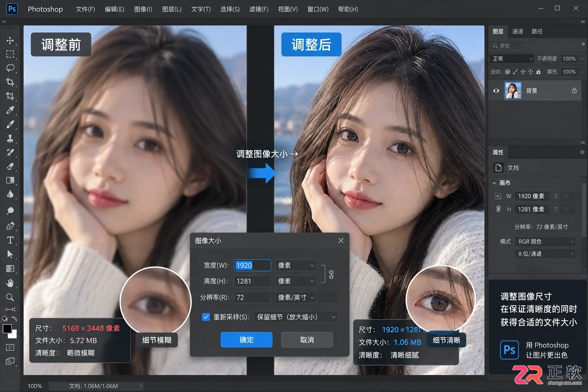Open the 像素/英寸 resolution unit dropdown
The width and height of the screenshot is (588, 392).
click(x=296, y=297)
